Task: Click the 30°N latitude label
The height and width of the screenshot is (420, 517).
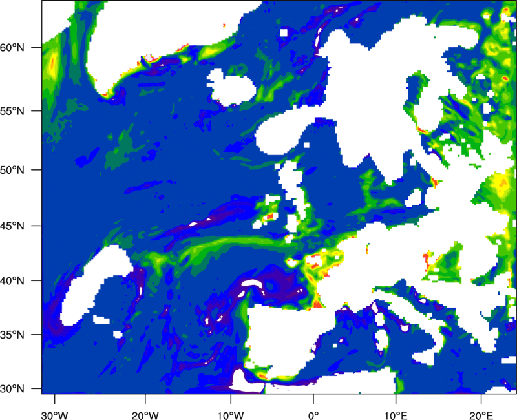Action: [12, 389]
